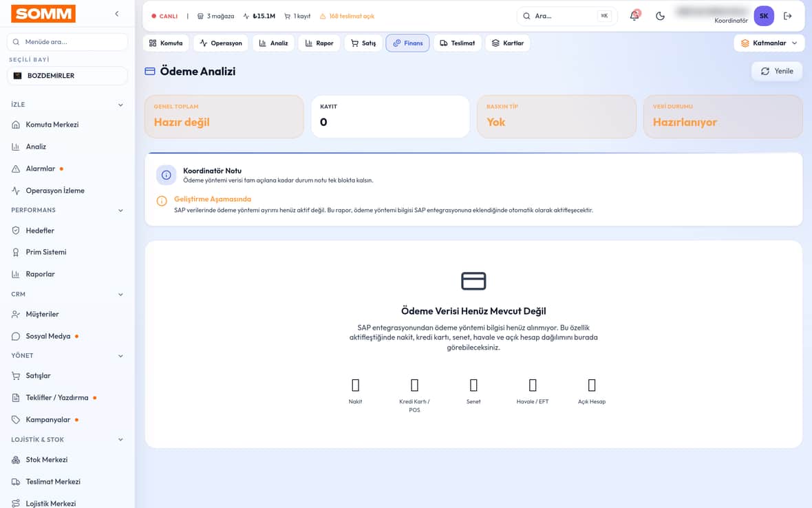Open the Katmanlar dropdown
Screen dimensions: 812x508
click(x=769, y=43)
